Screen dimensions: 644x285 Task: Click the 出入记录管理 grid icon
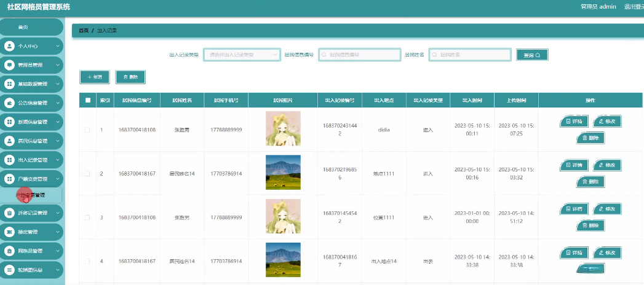[9, 160]
